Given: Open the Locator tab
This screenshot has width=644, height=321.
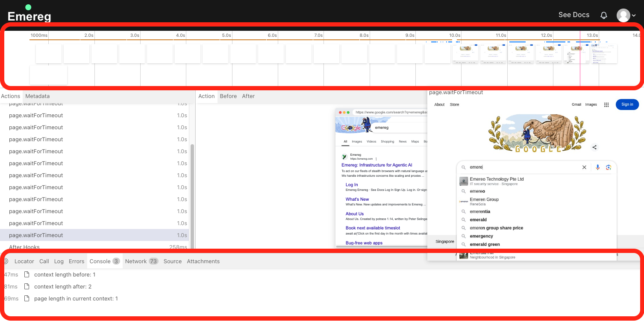Looking at the screenshot, I should click(24, 261).
